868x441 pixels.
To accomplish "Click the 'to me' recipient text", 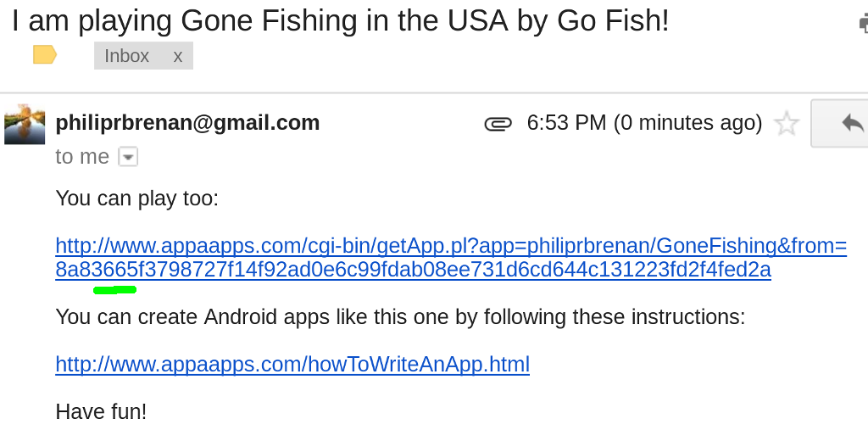I will click(x=82, y=157).
